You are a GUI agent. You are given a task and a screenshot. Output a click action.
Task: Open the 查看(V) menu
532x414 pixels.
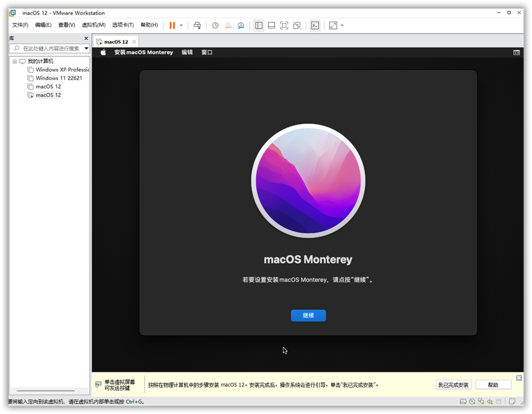pos(67,25)
